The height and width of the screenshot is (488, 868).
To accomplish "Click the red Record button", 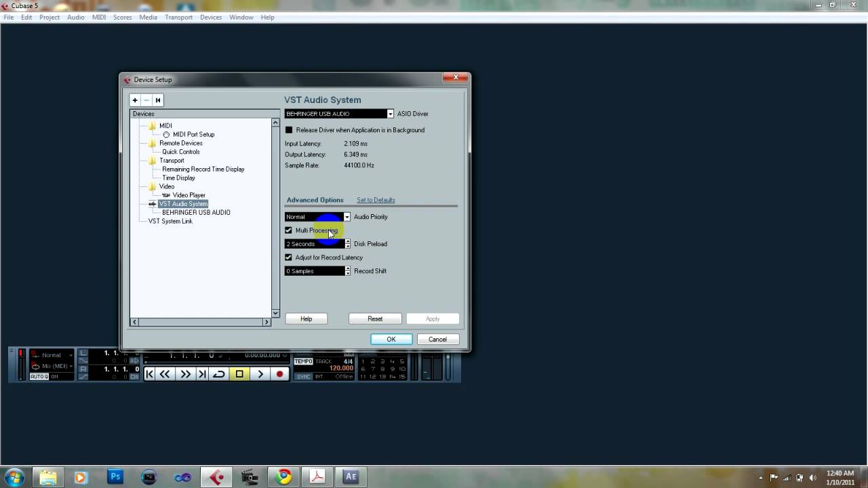I will tap(279, 374).
